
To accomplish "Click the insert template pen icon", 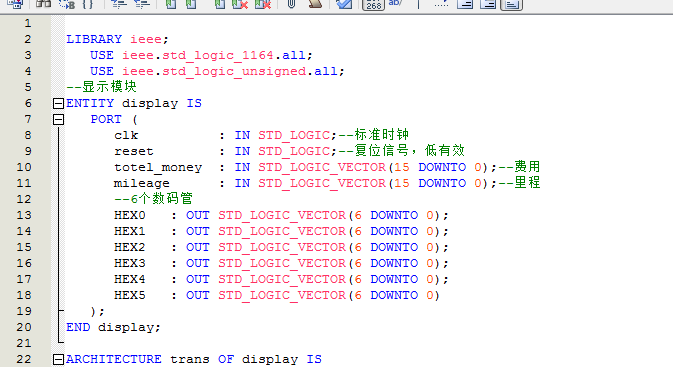I will pyautogui.click(x=315, y=4).
